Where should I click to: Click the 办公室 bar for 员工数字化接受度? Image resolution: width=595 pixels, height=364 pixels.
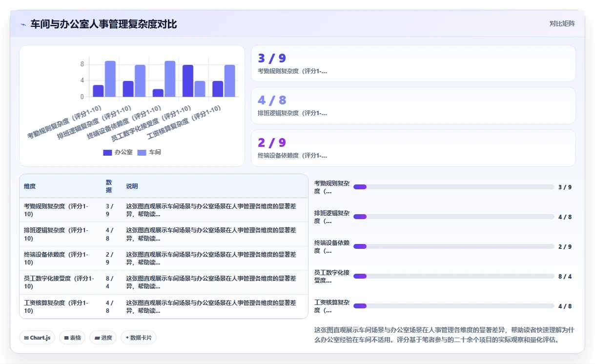[188, 81]
